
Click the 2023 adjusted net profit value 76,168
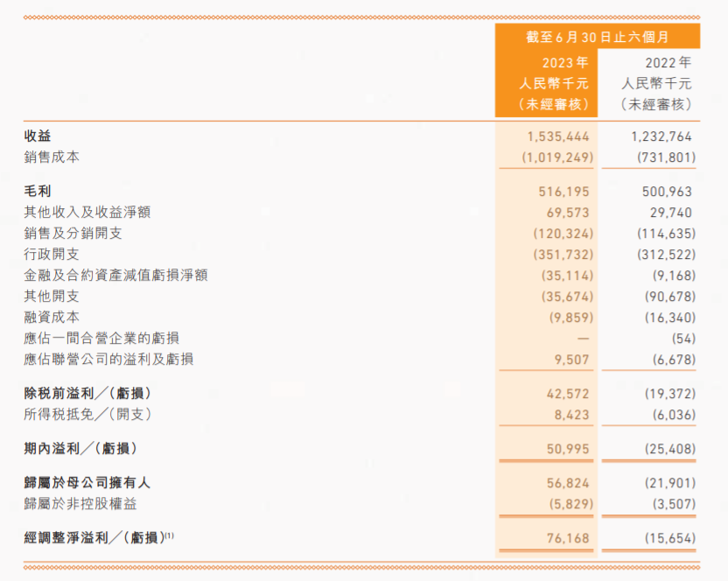tap(568, 538)
